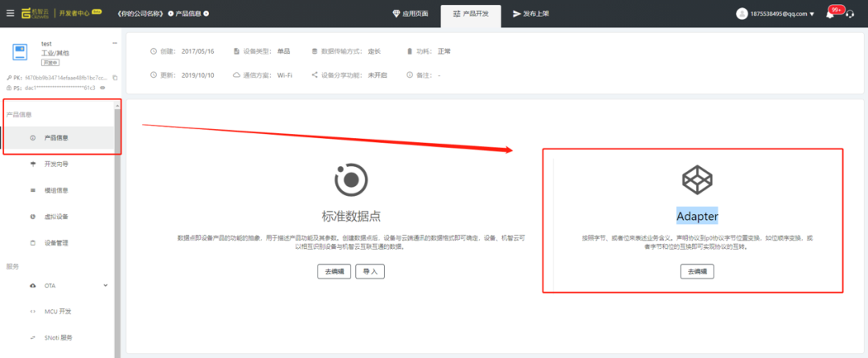This screenshot has height=358, width=868.
Task: Open MCU 开发 in the sidebar
Action: [x=58, y=311]
